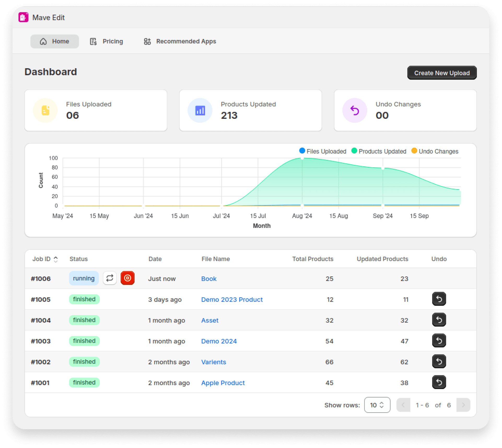Click job ID #1001
This screenshot has height=448, width=502.
pyautogui.click(x=40, y=383)
